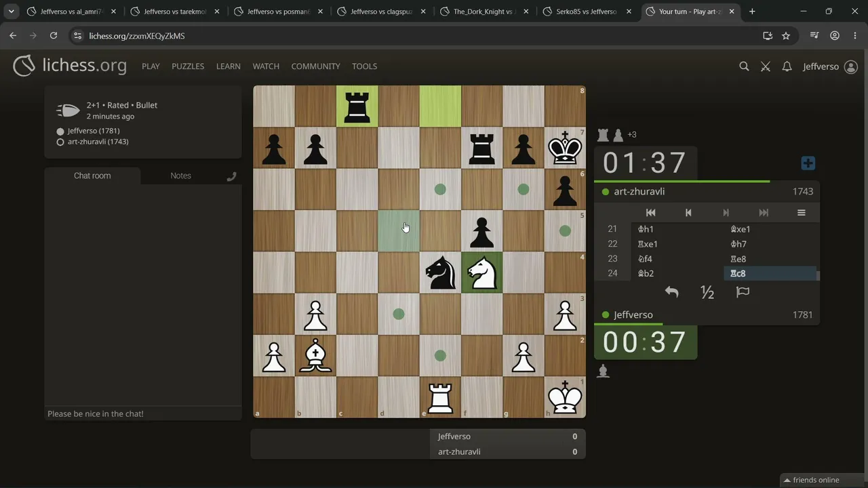The width and height of the screenshot is (868, 488).
Task: Jump to the first move
Action: [x=650, y=213]
